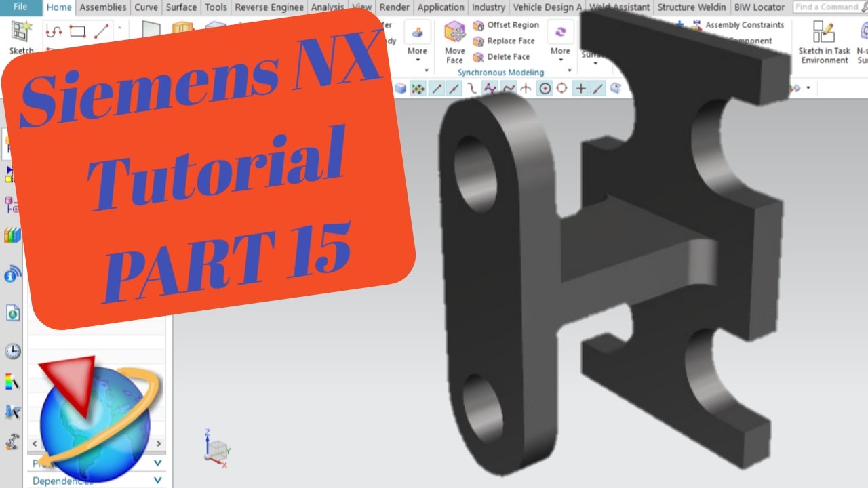Toggle End Point snap

pos(437,88)
